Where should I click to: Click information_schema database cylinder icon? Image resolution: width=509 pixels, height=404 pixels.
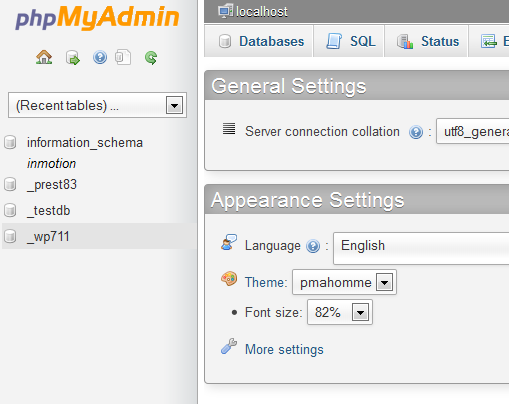click(10, 142)
